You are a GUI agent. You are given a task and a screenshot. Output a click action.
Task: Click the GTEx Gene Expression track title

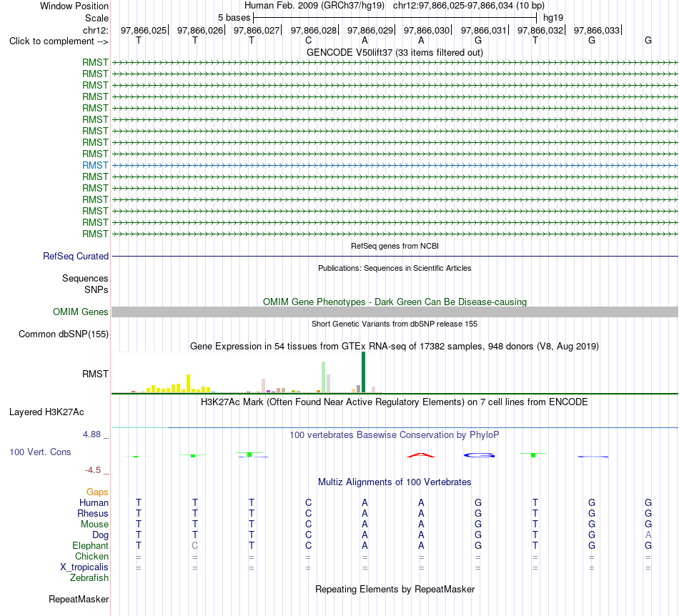395,347
